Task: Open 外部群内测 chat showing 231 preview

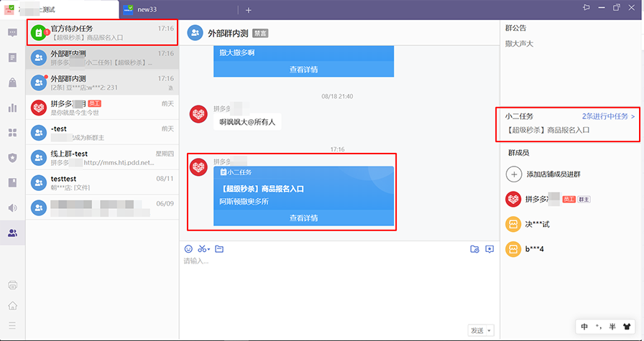Action: 102,83
